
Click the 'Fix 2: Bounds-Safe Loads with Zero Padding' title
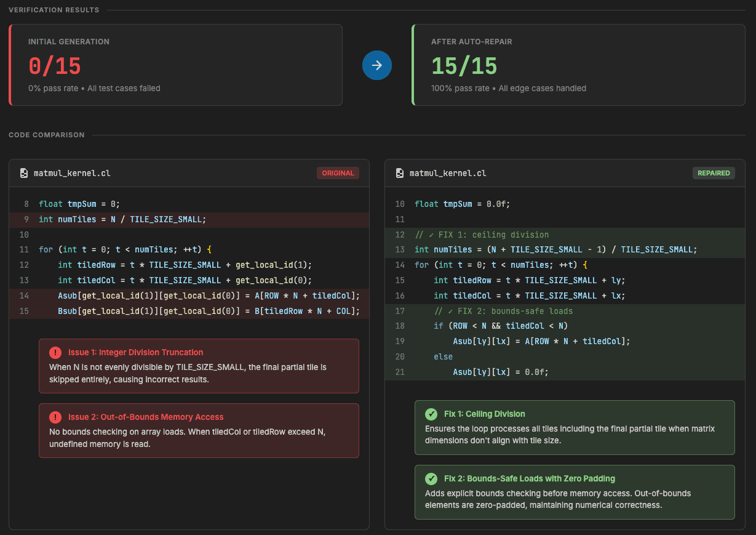[530, 478]
